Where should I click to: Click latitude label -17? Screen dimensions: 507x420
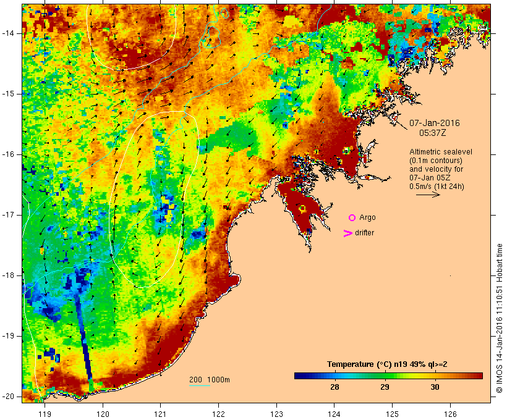[8, 215]
